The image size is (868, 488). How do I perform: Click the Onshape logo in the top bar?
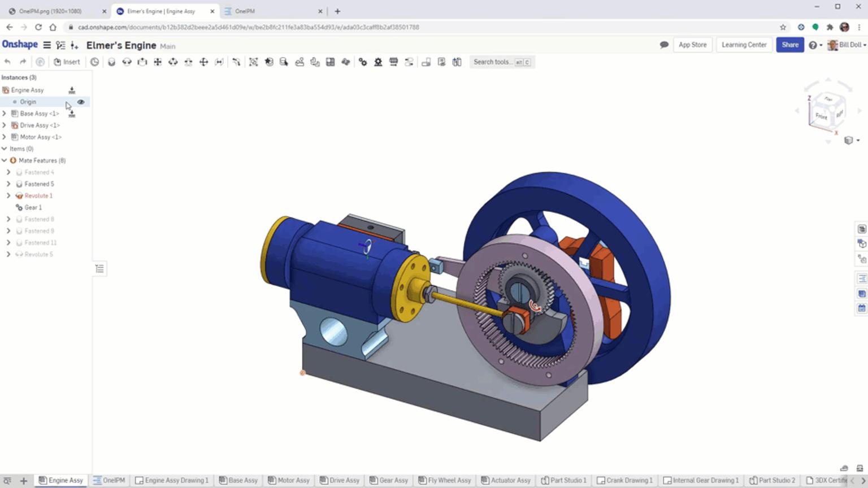click(x=20, y=44)
